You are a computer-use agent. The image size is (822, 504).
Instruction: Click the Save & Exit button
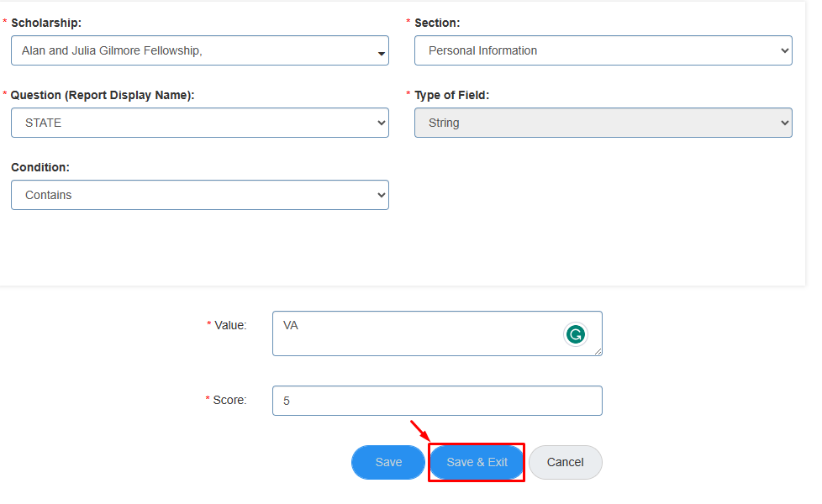[477, 462]
